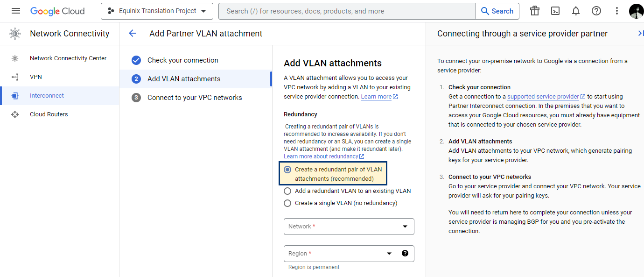Go back using the left arrow
644x277 pixels.
point(133,33)
